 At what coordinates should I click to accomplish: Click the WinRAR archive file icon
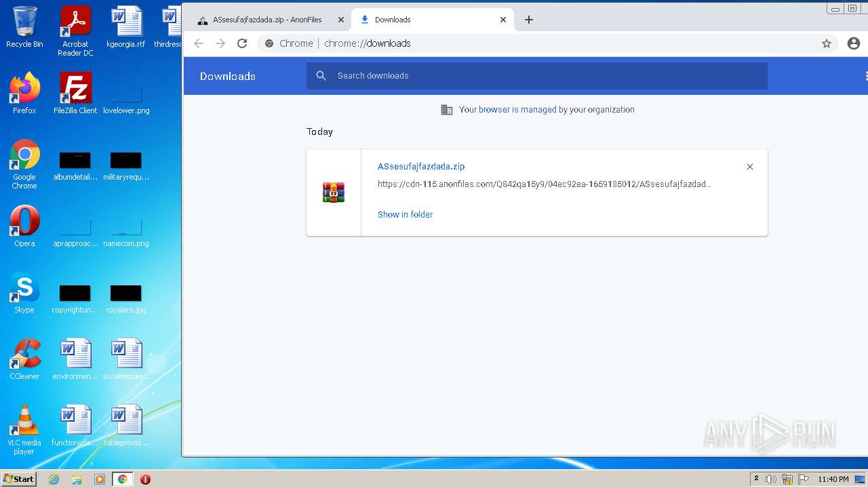pos(334,192)
